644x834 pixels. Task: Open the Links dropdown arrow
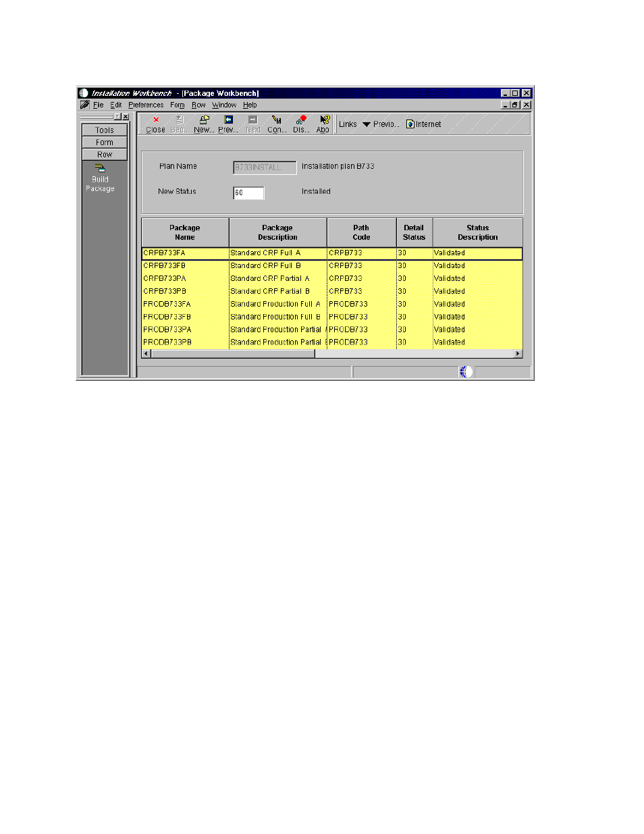367,124
